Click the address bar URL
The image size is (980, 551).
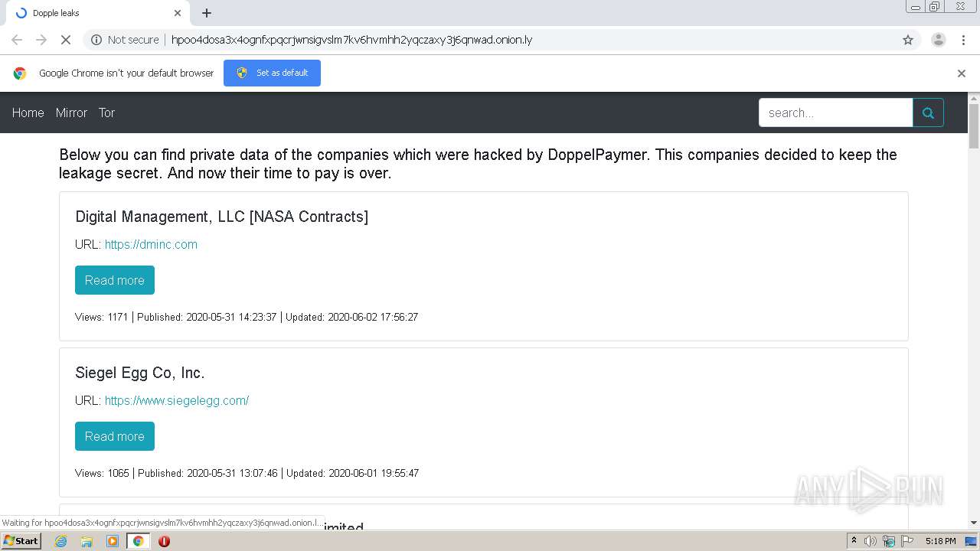click(x=351, y=40)
